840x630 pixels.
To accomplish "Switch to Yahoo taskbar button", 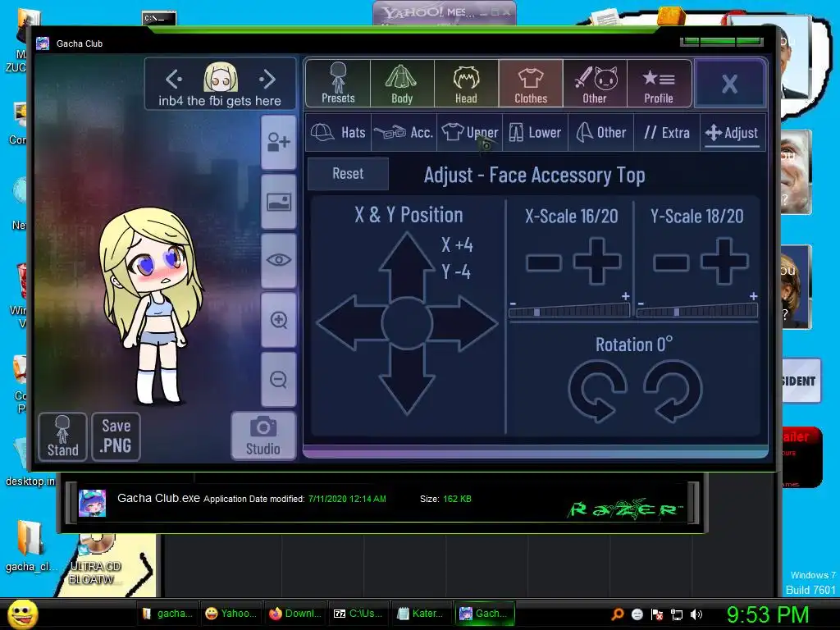I will pos(231,614).
